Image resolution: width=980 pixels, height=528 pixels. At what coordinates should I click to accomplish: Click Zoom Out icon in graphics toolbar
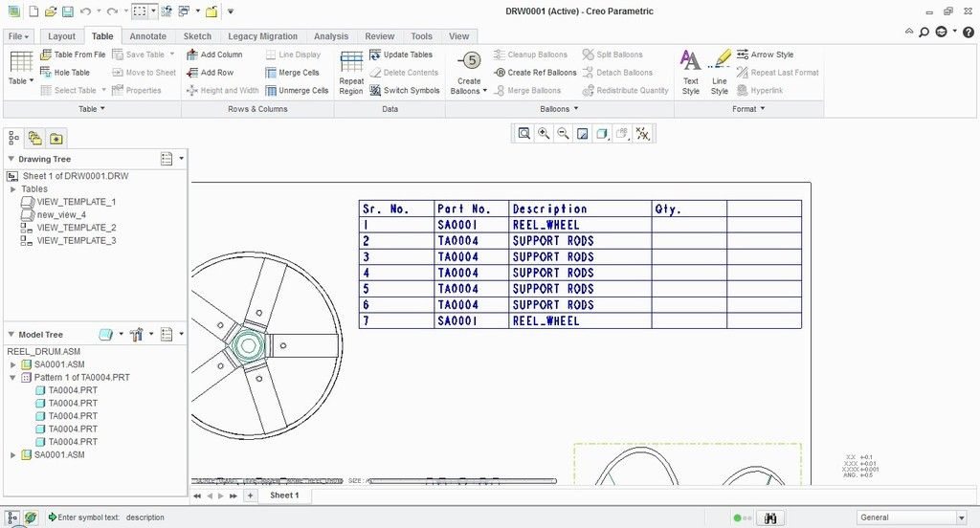pos(563,133)
